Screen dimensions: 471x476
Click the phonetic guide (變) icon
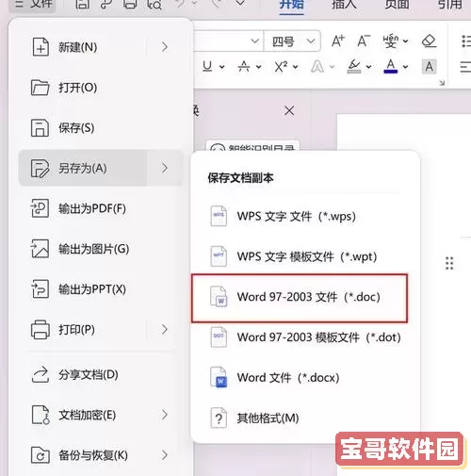click(x=390, y=41)
